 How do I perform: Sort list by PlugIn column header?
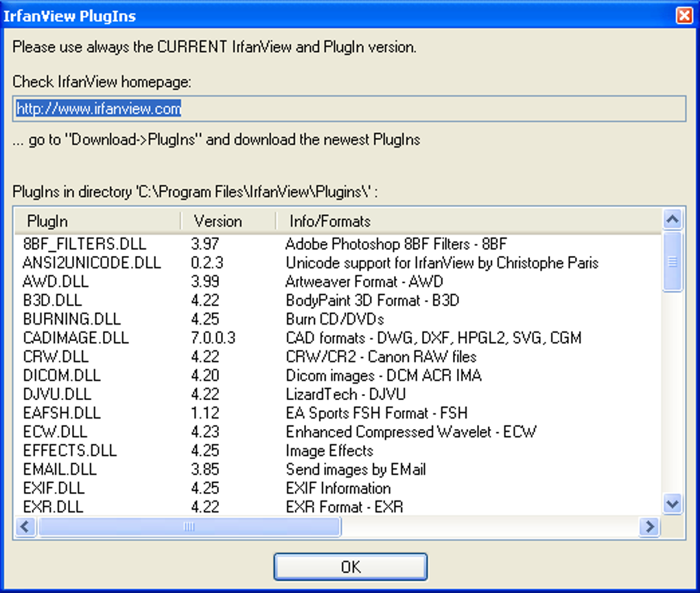click(x=97, y=221)
